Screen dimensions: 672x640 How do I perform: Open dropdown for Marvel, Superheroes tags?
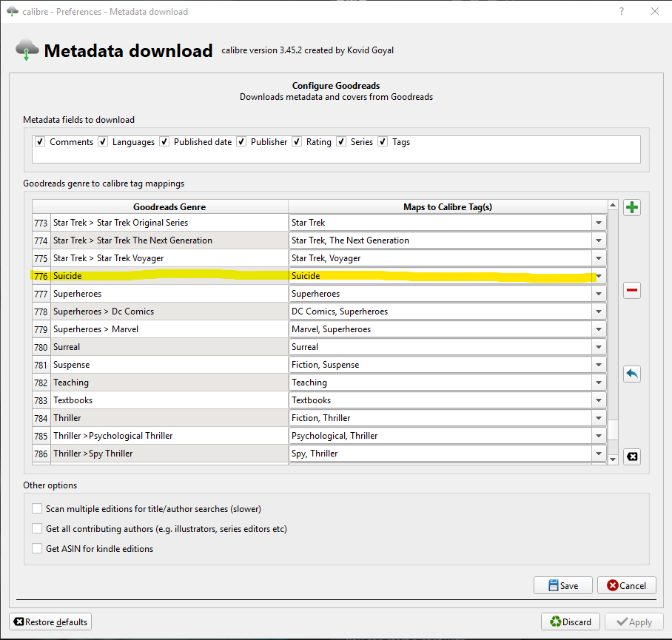(599, 329)
